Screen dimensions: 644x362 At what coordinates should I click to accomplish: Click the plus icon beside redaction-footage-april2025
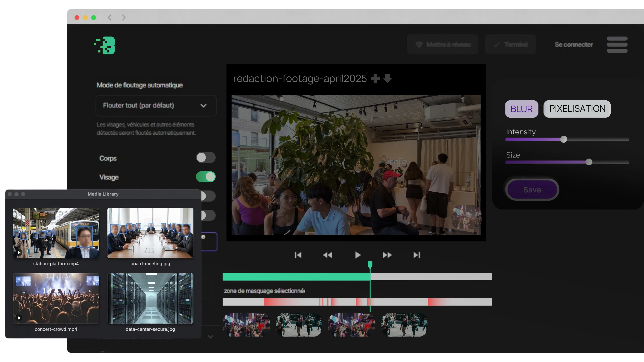coord(375,79)
